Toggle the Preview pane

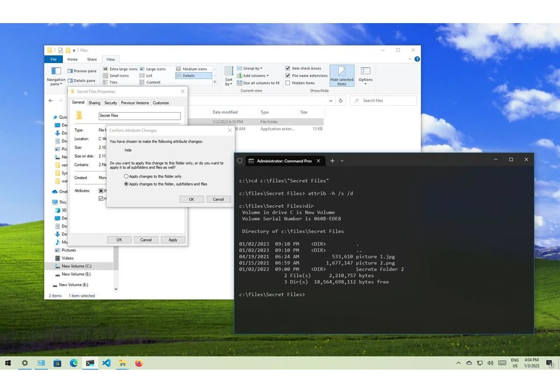pyautogui.click(x=82, y=71)
